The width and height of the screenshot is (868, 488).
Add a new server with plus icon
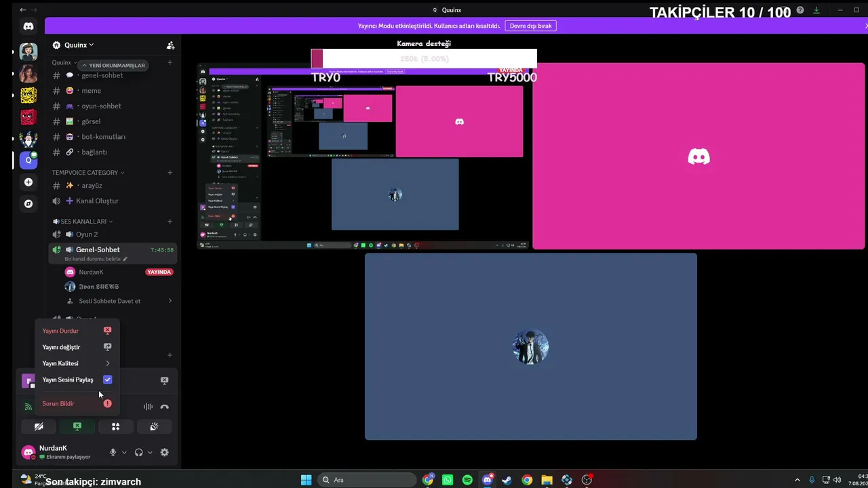[x=28, y=182]
